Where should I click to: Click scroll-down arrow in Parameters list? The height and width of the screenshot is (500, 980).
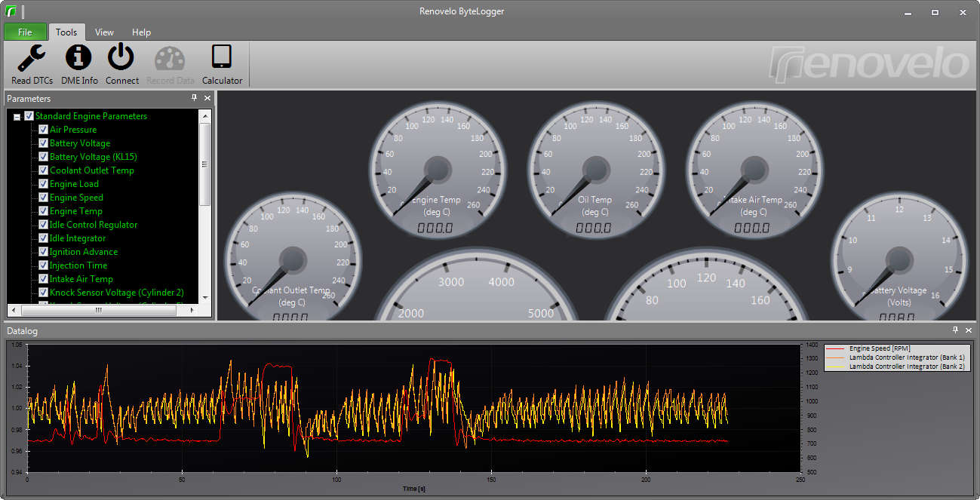pos(204,299)
